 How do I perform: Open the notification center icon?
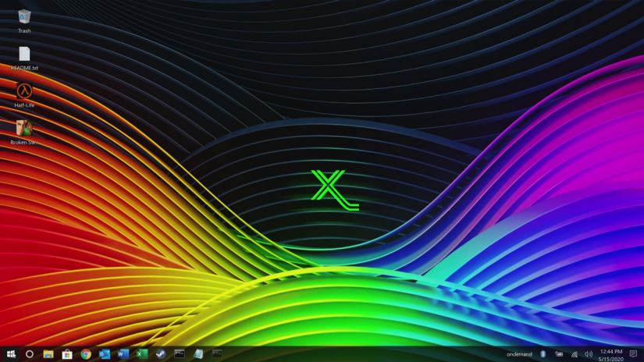click(x=633, y=354)
